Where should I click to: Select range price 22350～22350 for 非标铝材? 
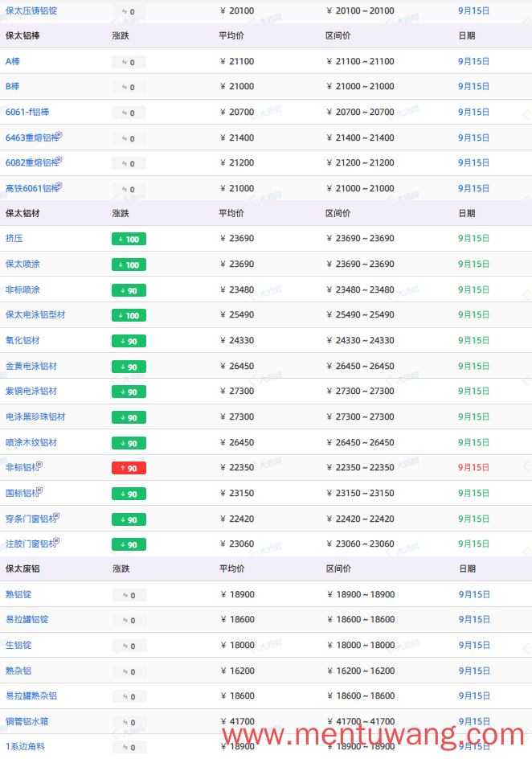pyautogui.click(x=360, y=468)
